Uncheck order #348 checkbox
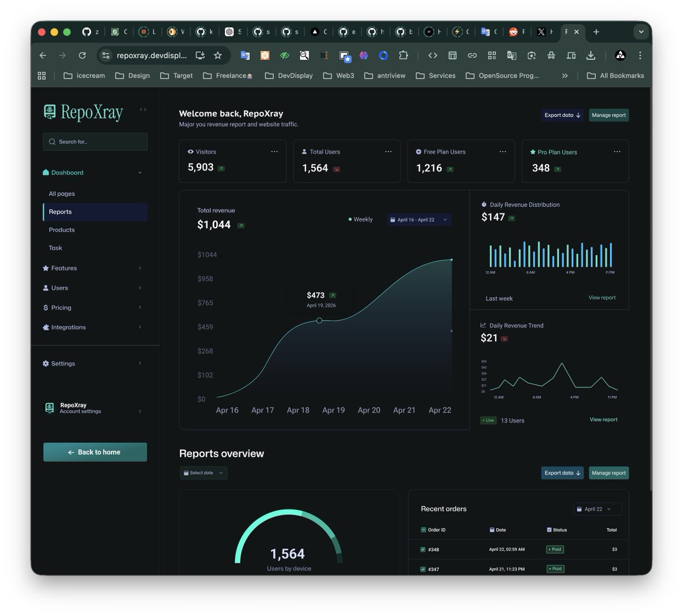683x616 pixels. (x=423, y=549)
